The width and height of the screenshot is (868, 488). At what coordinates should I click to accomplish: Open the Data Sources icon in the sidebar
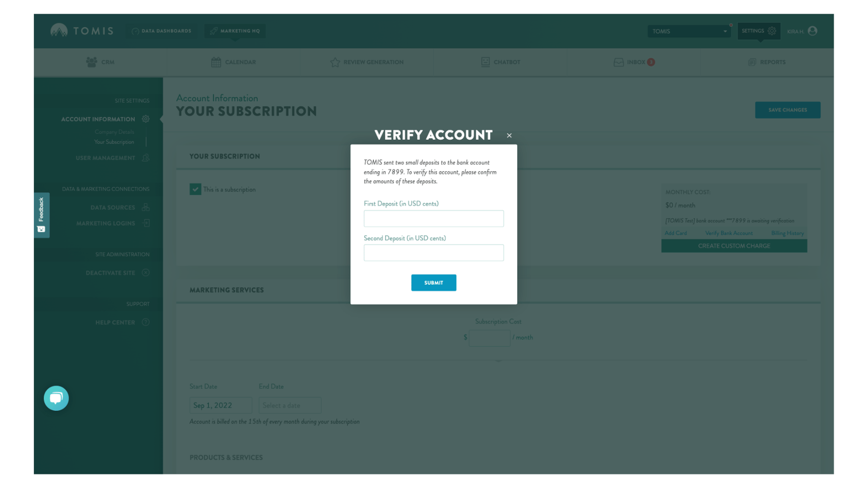tap(145, 207)
